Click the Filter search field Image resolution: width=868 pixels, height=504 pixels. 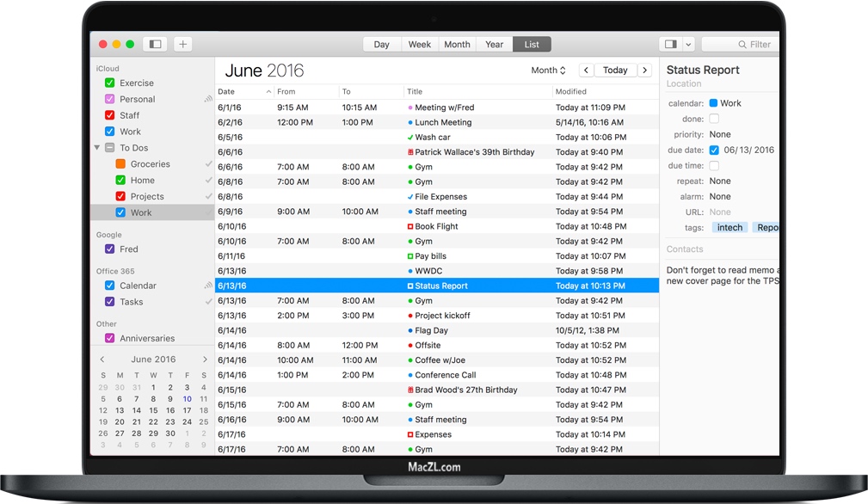740,44
